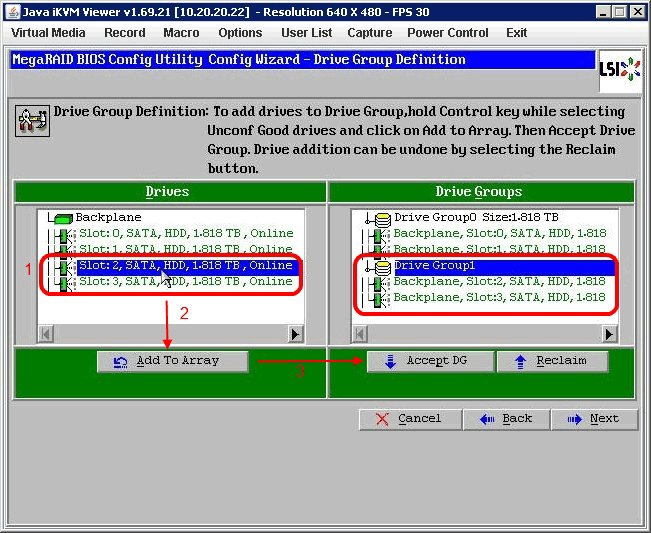
Task: Open the User List menu
Action: (306, 33)
